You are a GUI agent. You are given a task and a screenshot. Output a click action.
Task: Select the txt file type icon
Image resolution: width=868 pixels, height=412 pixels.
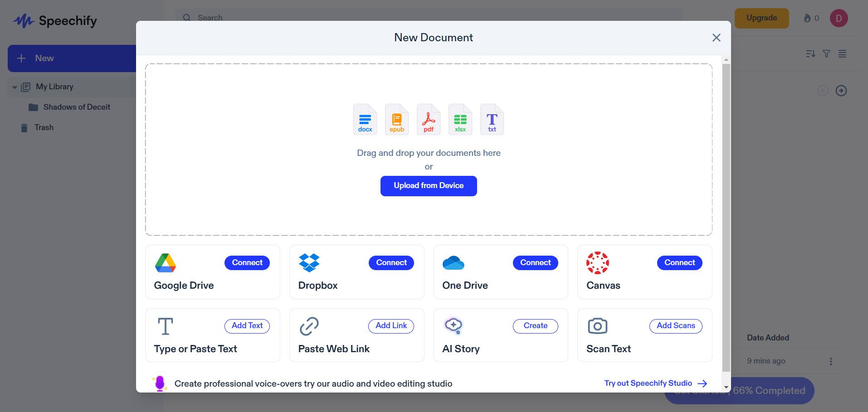click(492, 119)
